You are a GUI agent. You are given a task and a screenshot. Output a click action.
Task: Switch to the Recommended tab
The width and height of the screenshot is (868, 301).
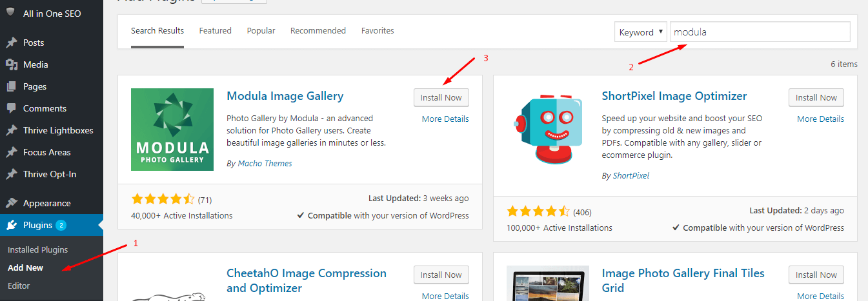coord(318,31)
